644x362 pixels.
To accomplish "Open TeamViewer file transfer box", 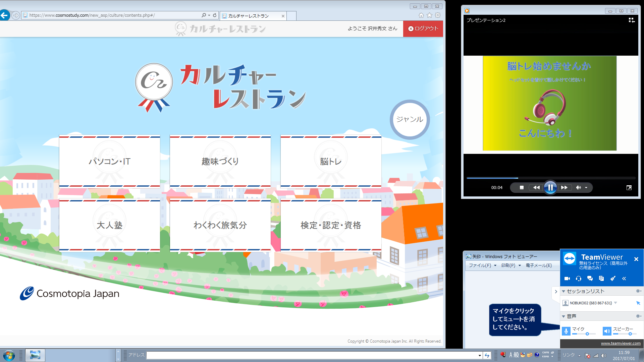I will (601, 279).
